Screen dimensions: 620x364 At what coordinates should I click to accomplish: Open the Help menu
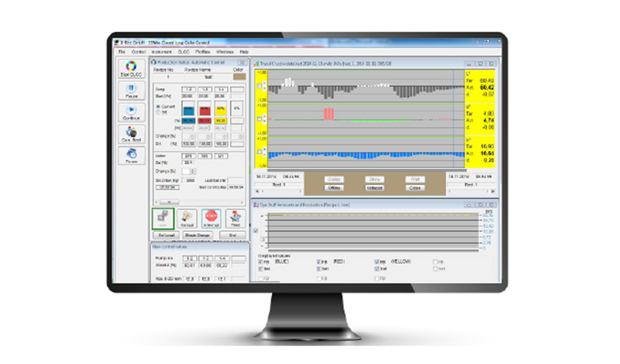click(244, 52)
